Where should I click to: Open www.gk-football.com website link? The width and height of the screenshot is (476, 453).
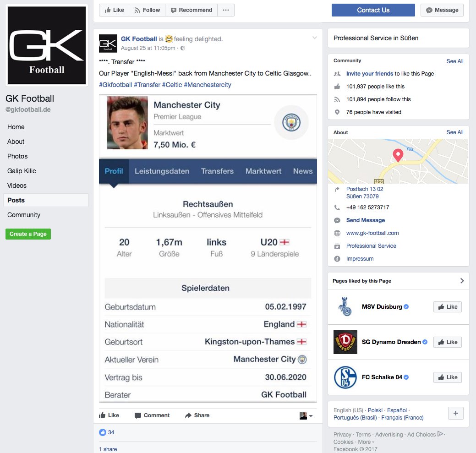[372, 233]
